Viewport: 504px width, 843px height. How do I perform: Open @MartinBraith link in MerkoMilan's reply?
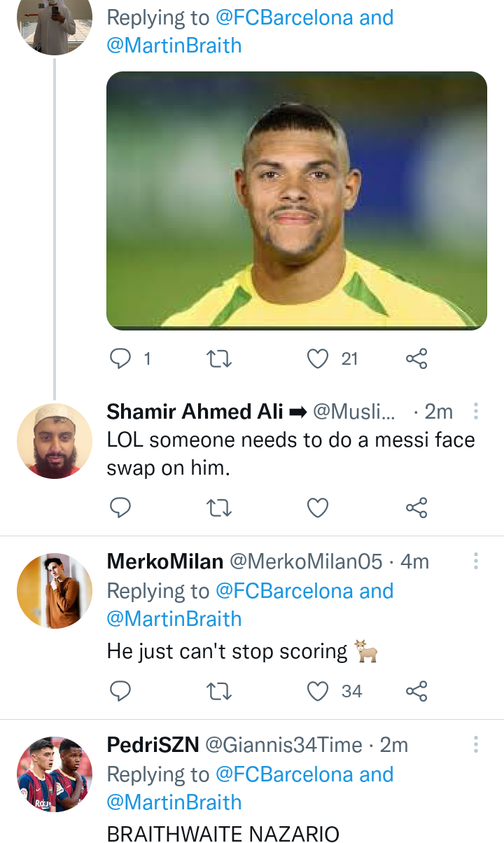click(x=174, y=619)
